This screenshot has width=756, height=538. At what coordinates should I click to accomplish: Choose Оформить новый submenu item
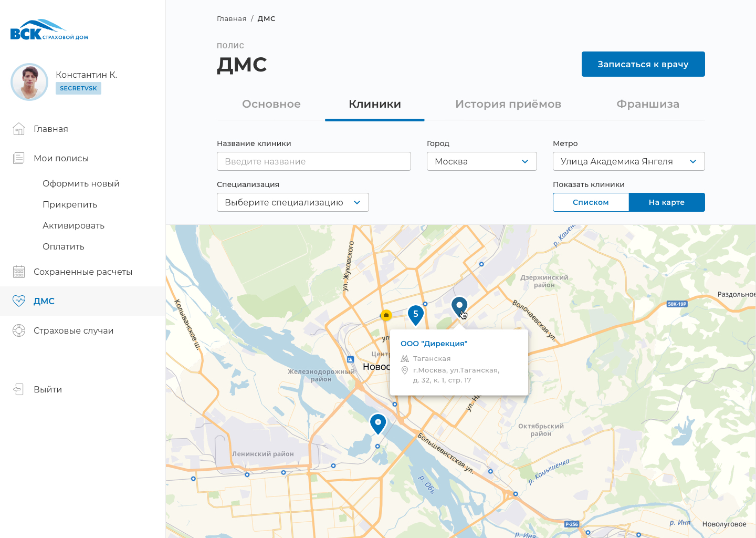point(81,183)
